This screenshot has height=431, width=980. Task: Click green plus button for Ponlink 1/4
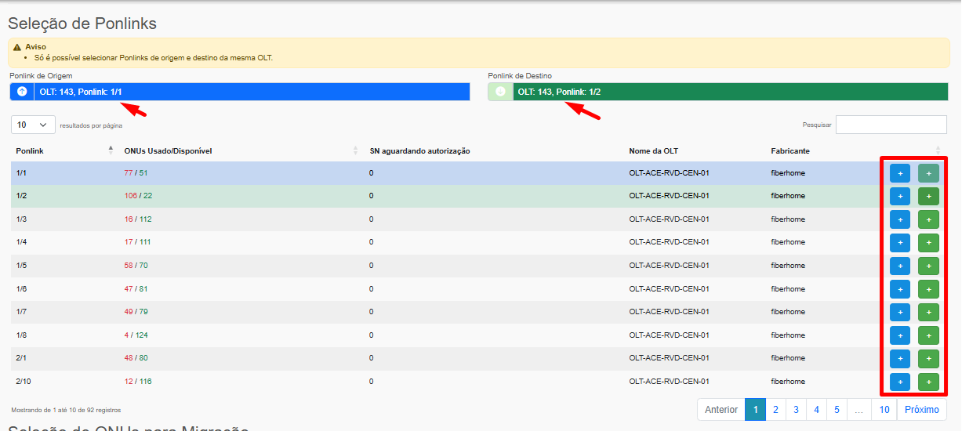tap(928, 243)
